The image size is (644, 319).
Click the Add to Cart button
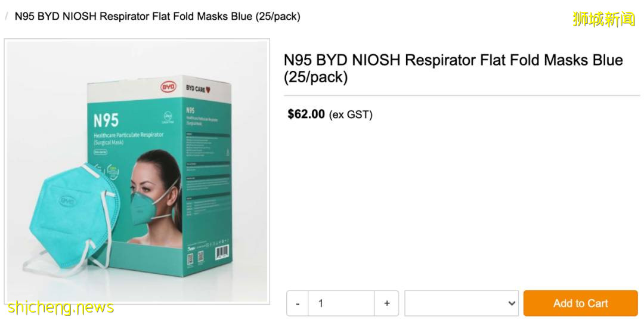pos(580,303)
